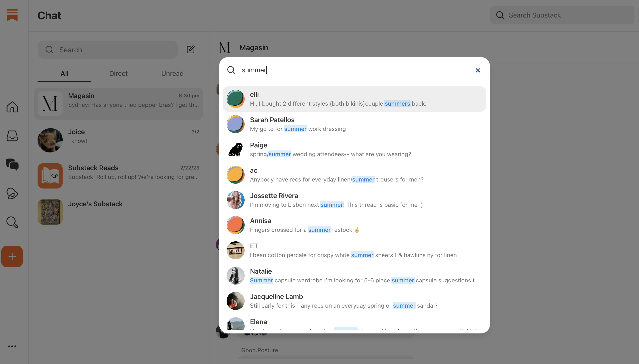The image size is (639, 364).
Task: Switch to the Direct tab
Action: [118, 73]
